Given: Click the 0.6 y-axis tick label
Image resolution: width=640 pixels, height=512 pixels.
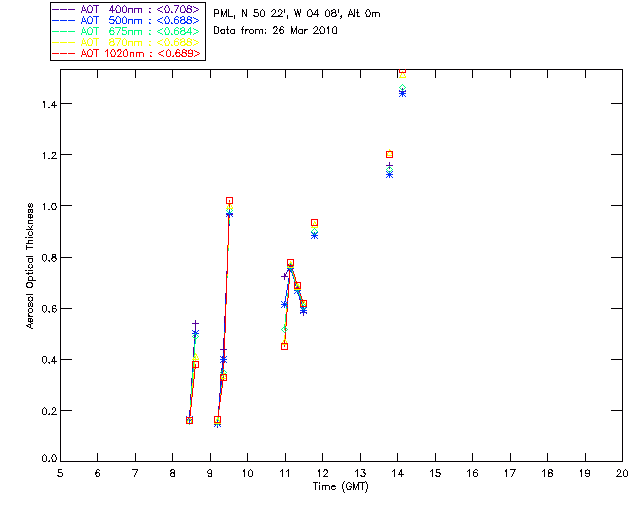Looking at the screenshot, I should pyautogui.click(x=49, y=309).
